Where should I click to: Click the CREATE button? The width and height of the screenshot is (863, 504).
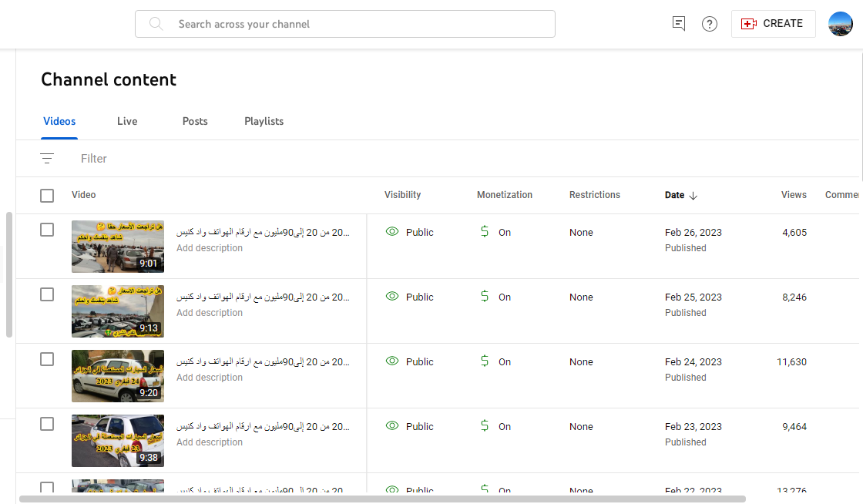774,24
